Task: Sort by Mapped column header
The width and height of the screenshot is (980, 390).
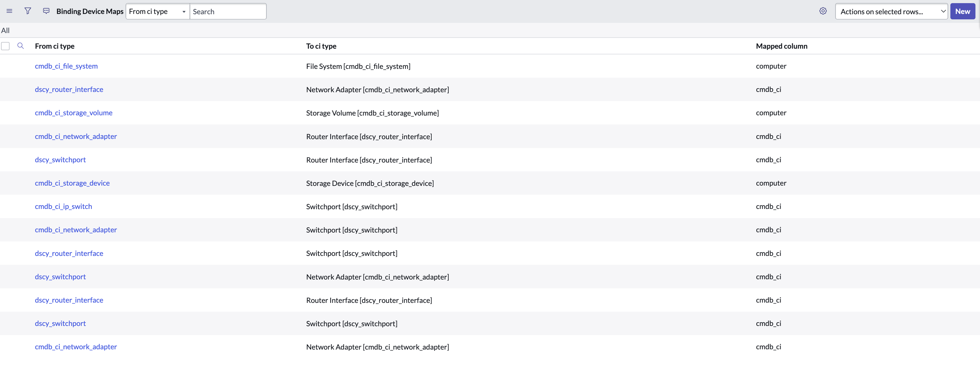Action: [x=781, y=46]
